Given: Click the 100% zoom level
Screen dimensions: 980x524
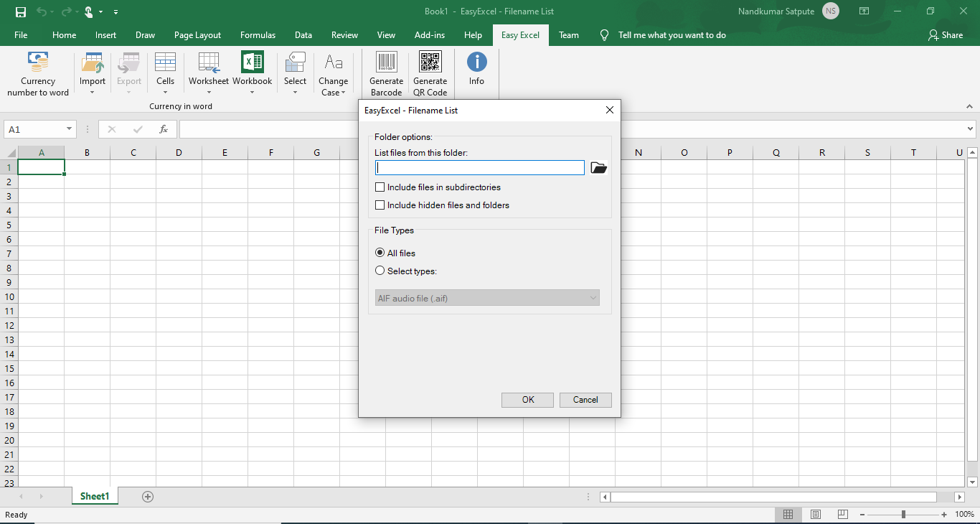Looking at the screenshot, I should 964,515.
